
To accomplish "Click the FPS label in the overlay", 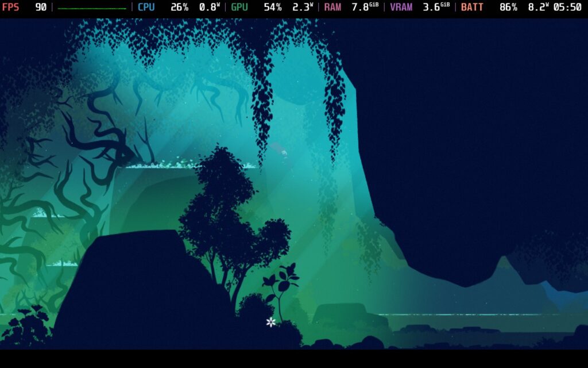I will [x=10, y=7].
